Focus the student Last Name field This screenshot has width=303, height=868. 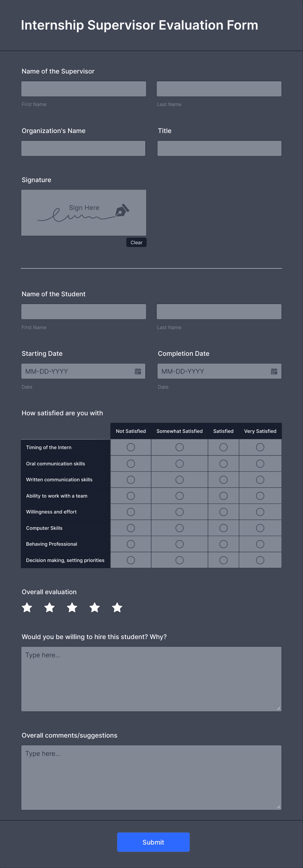pos(219,312)
